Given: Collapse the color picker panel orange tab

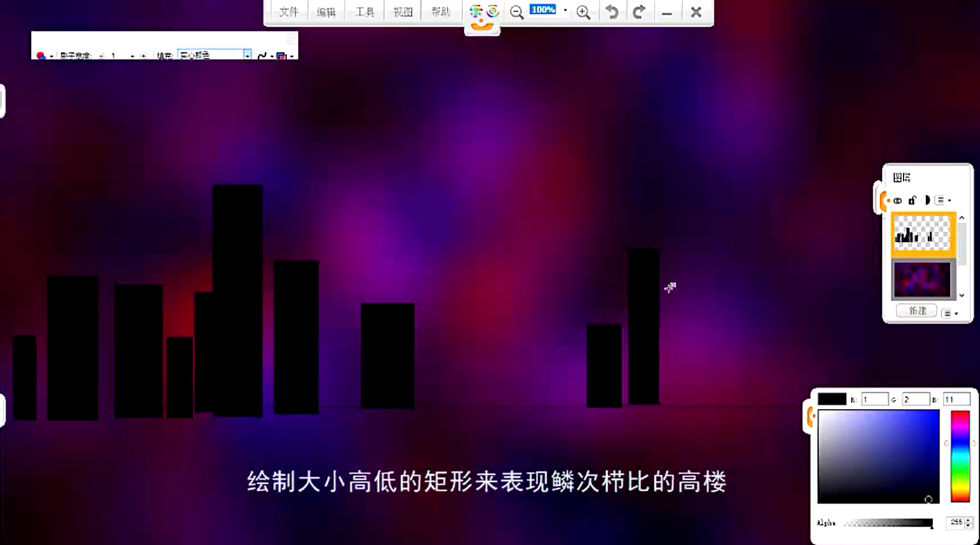Looking at the screenshot, I should pyautogui.click(x=809, y=418).
